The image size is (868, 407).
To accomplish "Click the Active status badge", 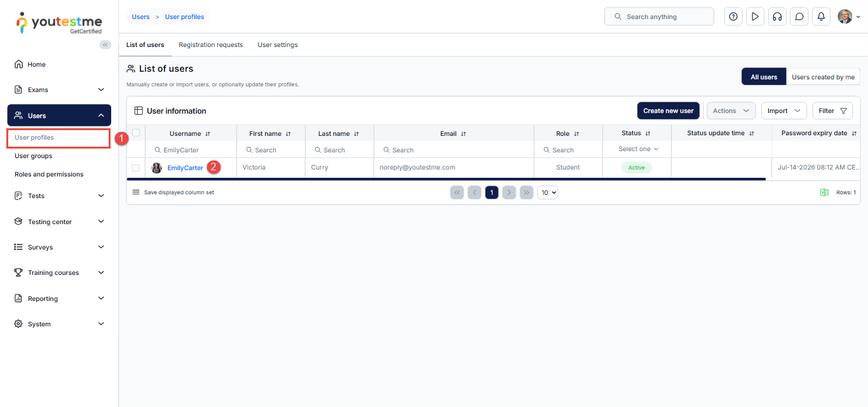I will pyautogui.click(x=637, y=168).
